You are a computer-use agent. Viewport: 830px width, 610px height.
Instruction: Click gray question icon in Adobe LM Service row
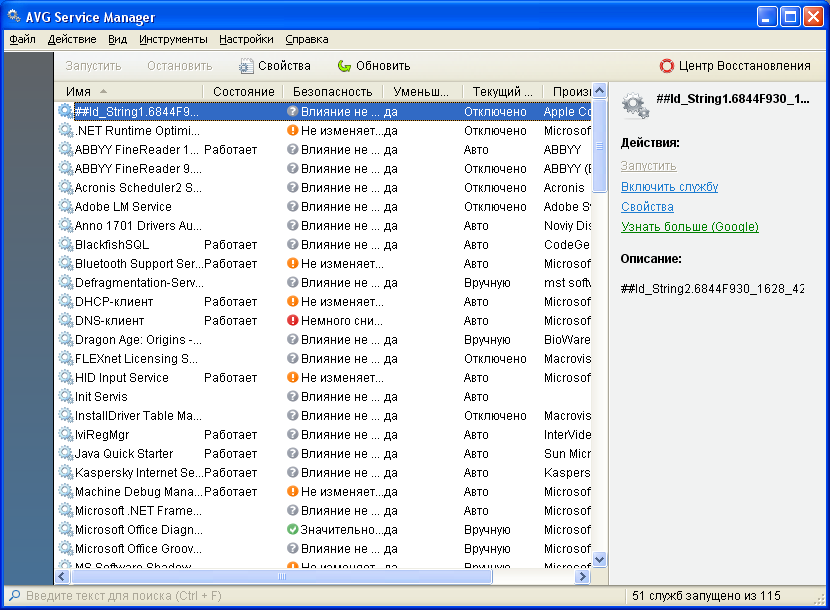pos(293,207)
